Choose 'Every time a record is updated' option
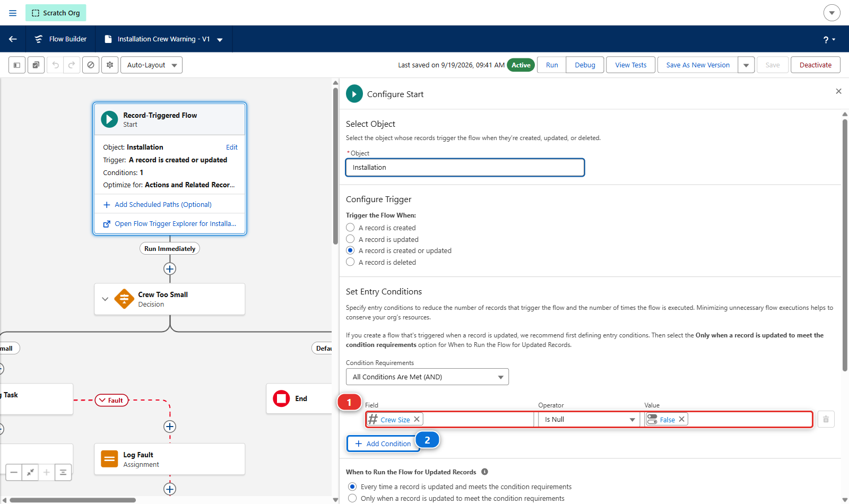This screenshot has height=504, width=849. tap(352, 486)
